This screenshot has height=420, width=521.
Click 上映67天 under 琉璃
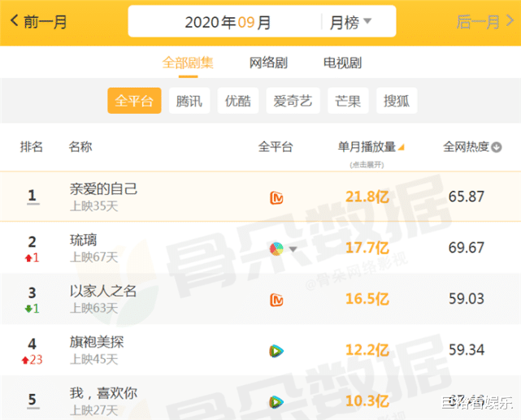coord(94,258)
